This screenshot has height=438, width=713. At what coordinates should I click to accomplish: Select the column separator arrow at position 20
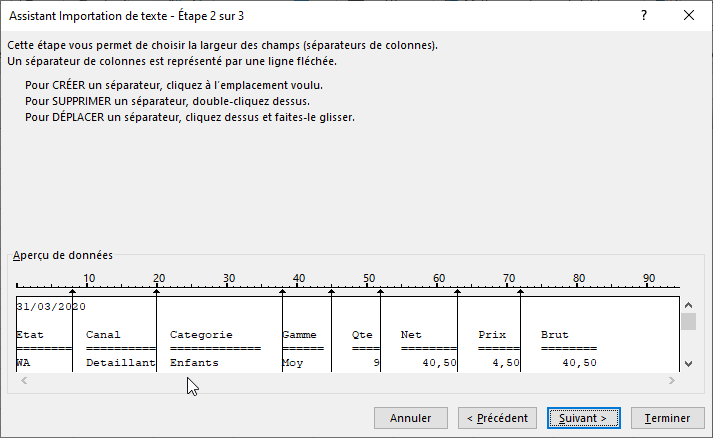pyautogui.click(x=157, y=292)
